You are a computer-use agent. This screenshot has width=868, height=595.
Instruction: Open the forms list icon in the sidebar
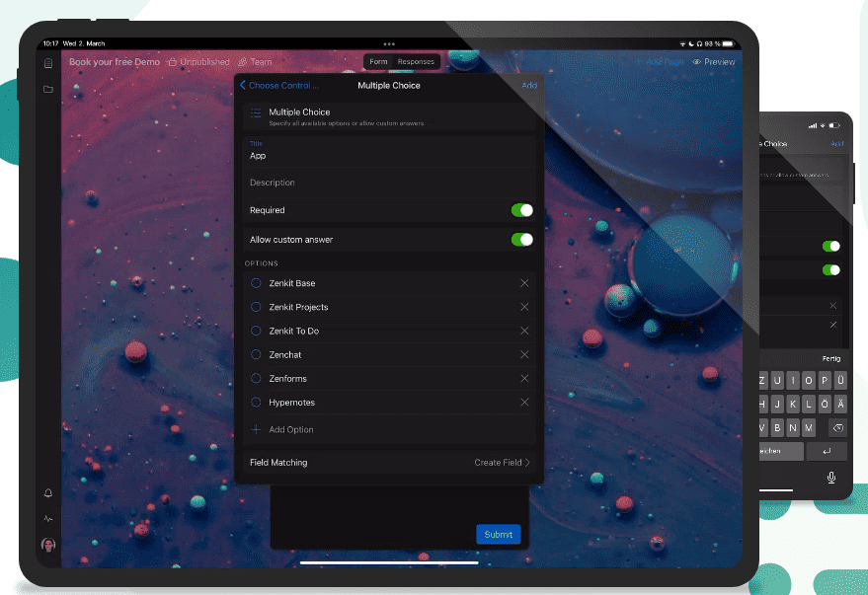(48, 63)
